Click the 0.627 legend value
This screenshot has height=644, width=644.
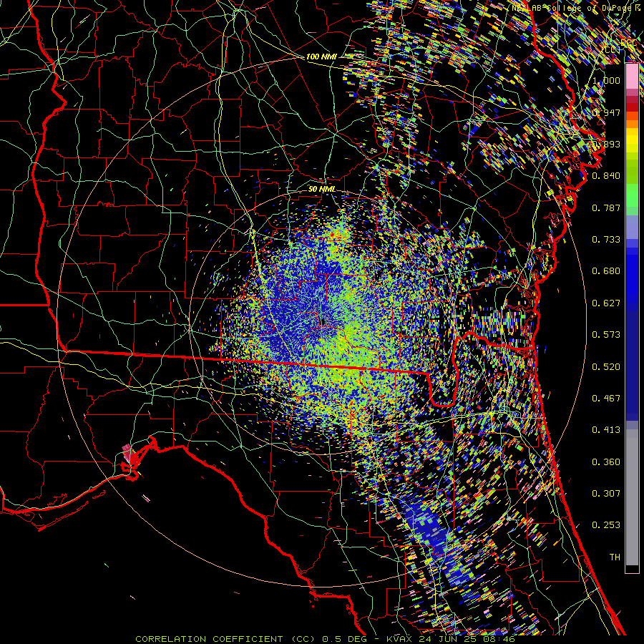[606, 303]
